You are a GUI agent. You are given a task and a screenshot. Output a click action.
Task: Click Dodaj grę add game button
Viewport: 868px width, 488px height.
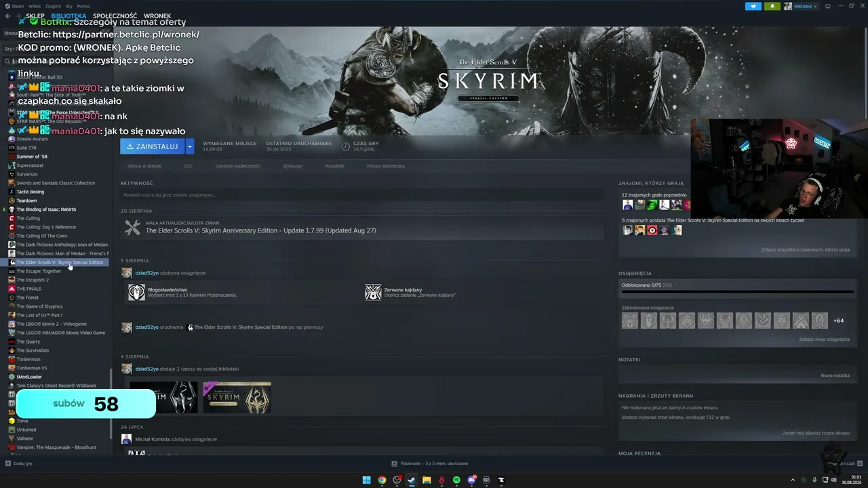tap(18, 464)
